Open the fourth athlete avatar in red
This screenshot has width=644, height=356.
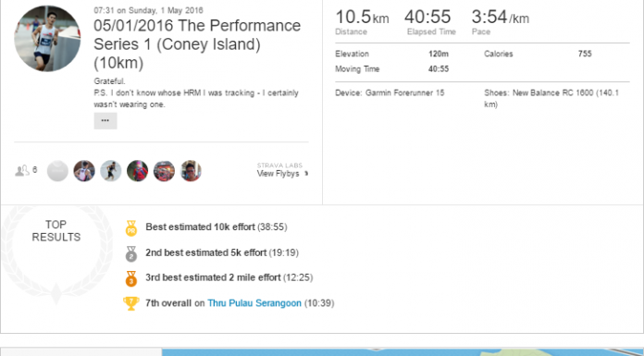click(x=138, y=171)
